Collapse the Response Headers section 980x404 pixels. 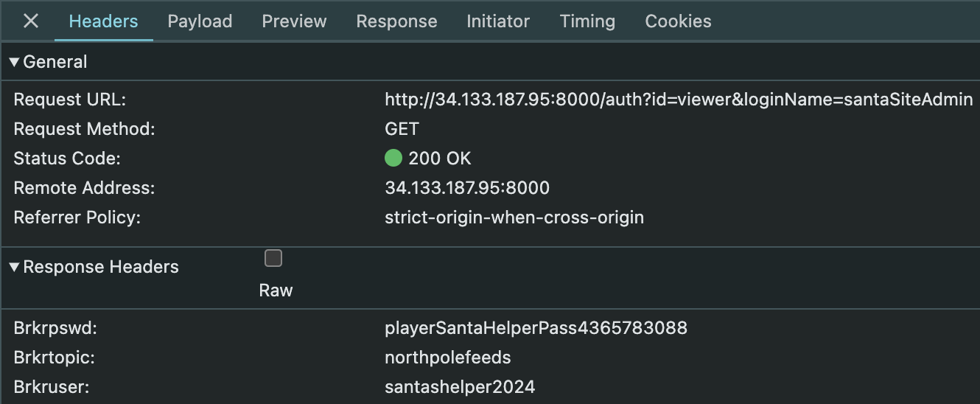14,267
